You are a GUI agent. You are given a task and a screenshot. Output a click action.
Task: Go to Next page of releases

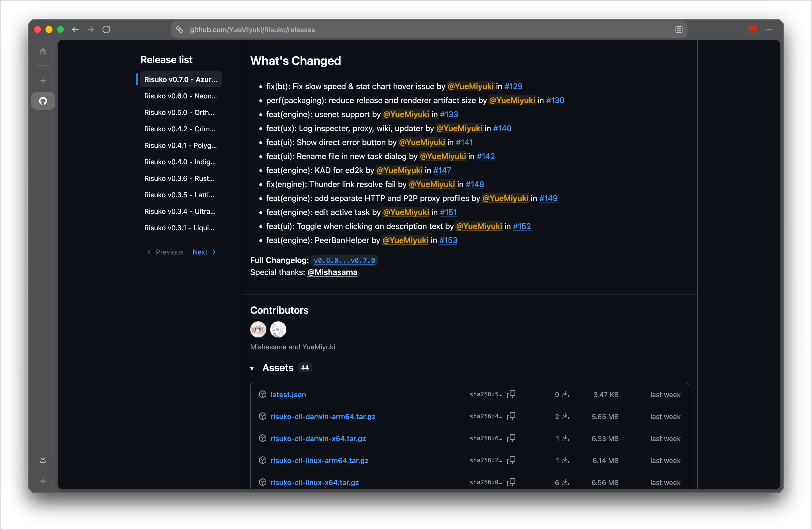pyautogui.click(x=204, y=252)
